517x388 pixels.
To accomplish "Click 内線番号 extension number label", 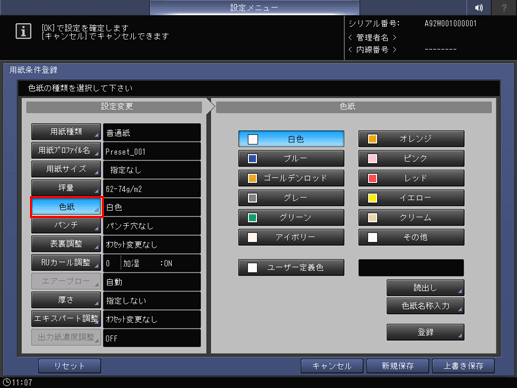I will click(x=372, y=50).
